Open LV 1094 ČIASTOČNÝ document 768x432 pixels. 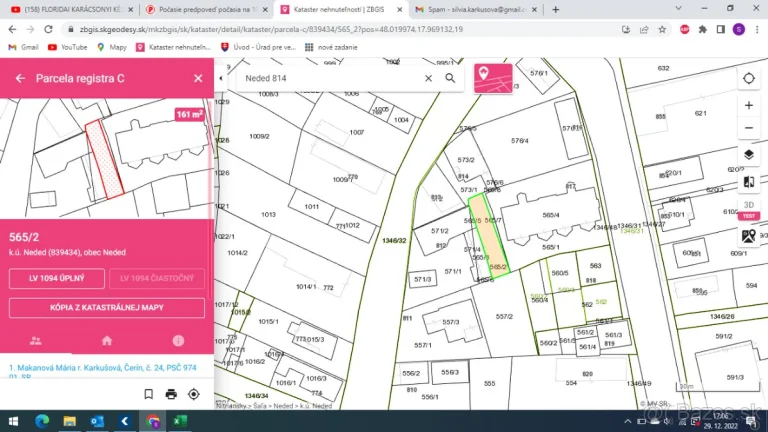(x=157, y=278)
